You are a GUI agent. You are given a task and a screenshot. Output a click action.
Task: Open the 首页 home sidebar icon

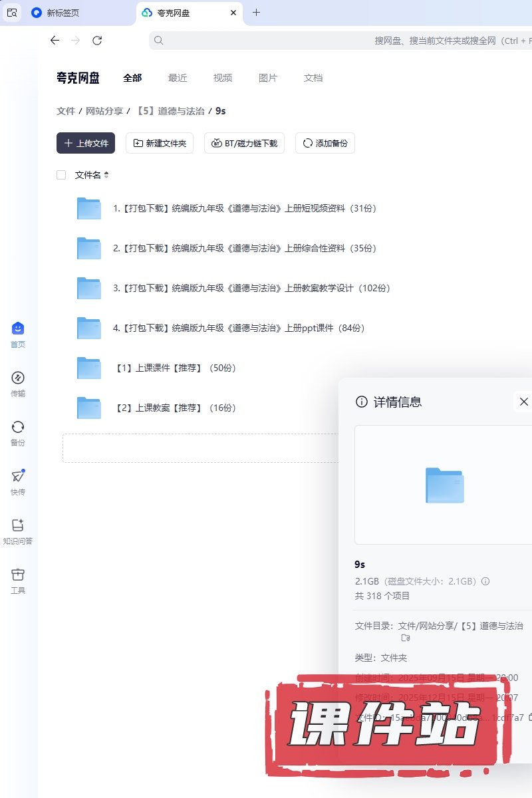coord(18,329)
